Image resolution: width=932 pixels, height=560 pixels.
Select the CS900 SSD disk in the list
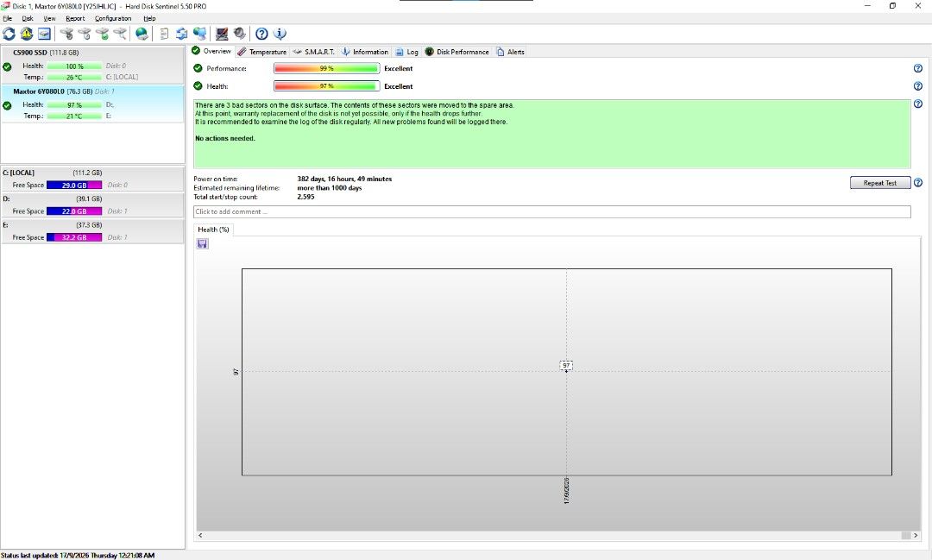[92, 65]
